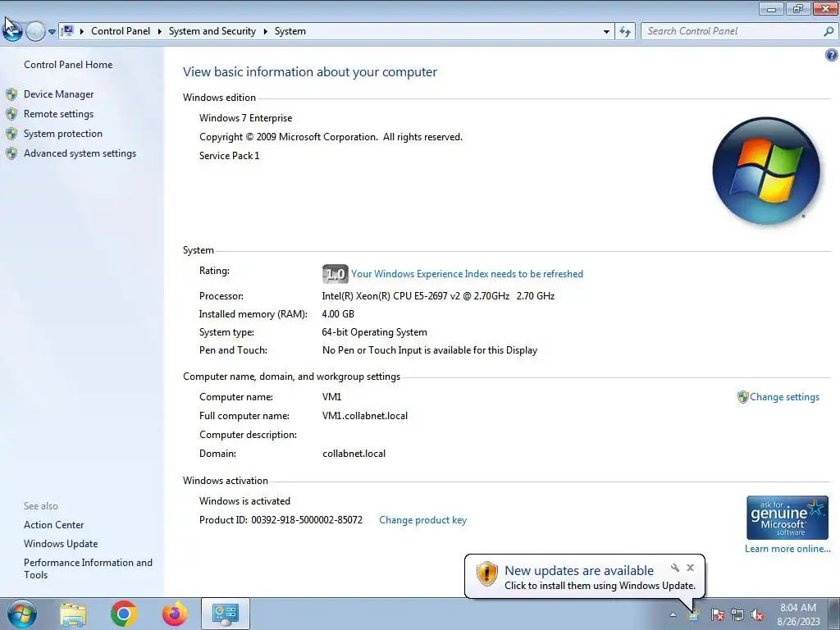Select the Product ID 00392-918-5000002-85072 text
The image size is (840, 630).
[x=307, y=520]
